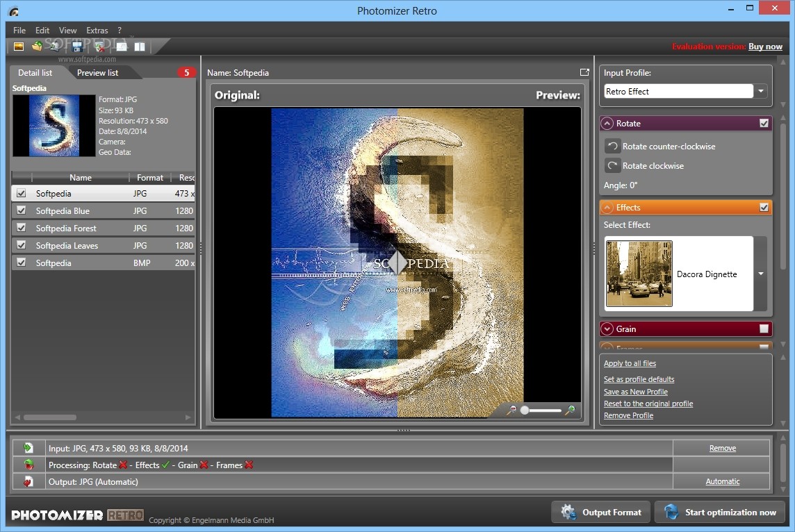
Task: Click the split view toolbar icon
Action: [140, 47]
